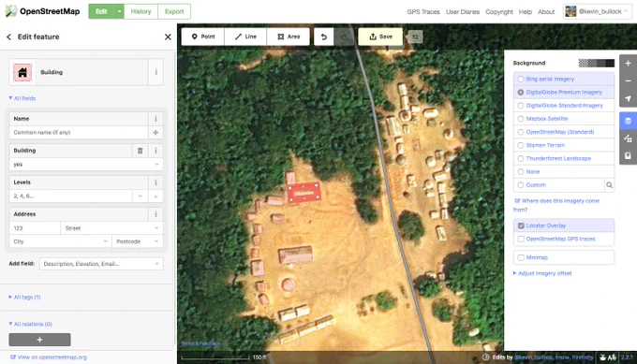Viewport: 637px width, 364px height.
Task: Switch to the Export tab
Action: (x=174, y=11)
